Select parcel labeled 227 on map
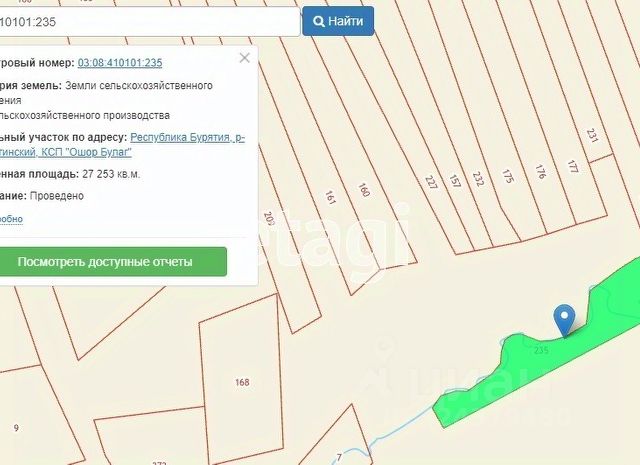Viewport: 640px width, 465px height. pos(431,182)
